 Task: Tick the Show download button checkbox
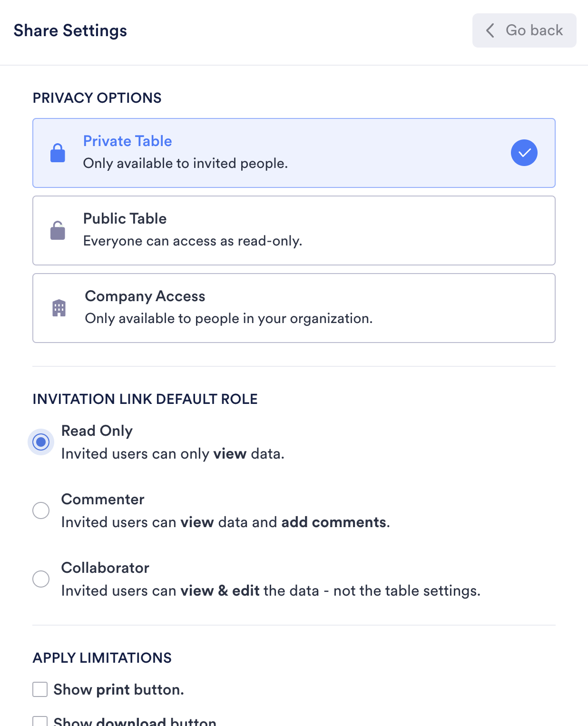40,721
